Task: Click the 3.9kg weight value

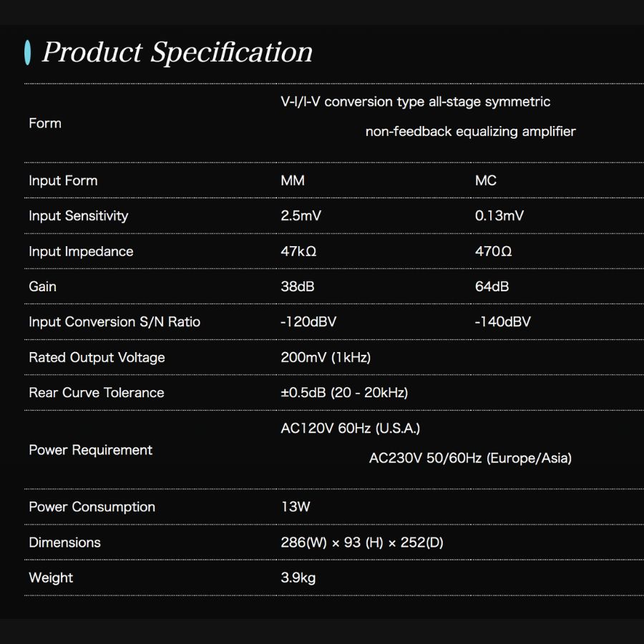Action: pyautogui.click(x=298, y=577)
